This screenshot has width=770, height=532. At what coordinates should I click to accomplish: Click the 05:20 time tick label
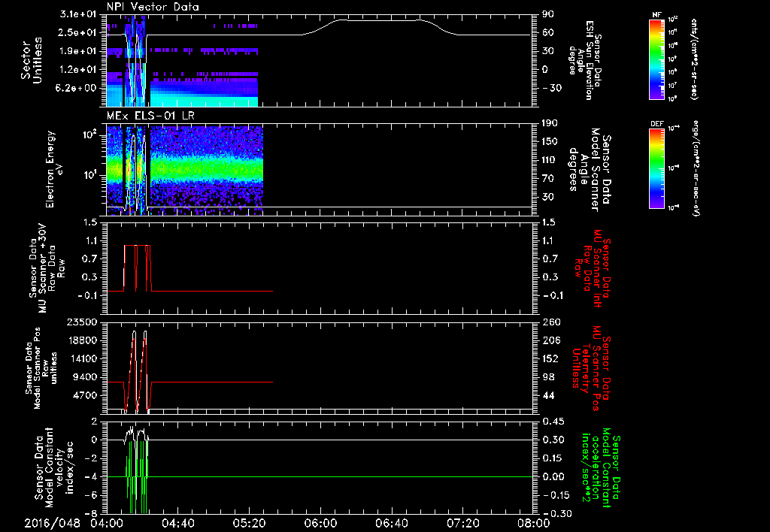249,523
